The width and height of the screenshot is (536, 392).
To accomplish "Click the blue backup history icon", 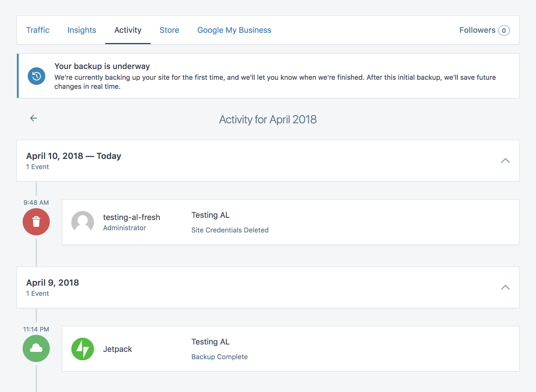I will click(37, 76).
